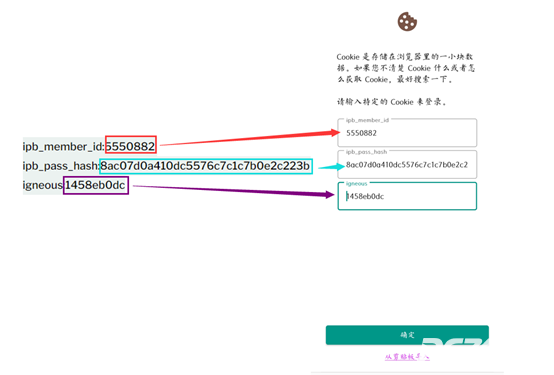The image size is (554, 375).
Task: Click the teal igneous floating field label
Action: point(356,184)
